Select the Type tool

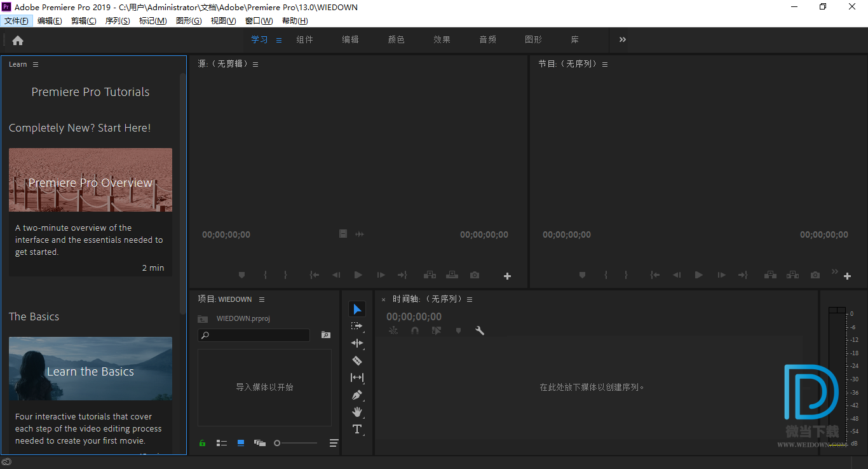(357, 429)
